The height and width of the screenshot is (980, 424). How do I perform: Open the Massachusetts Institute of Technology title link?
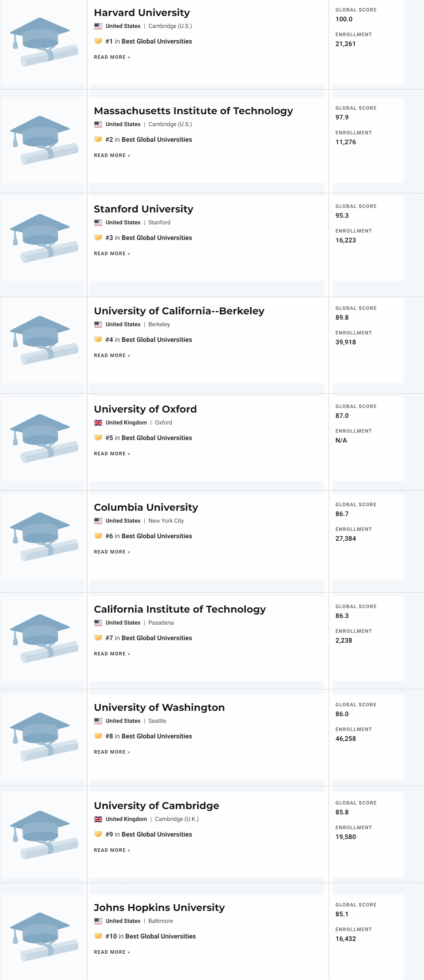click(193, 111)
